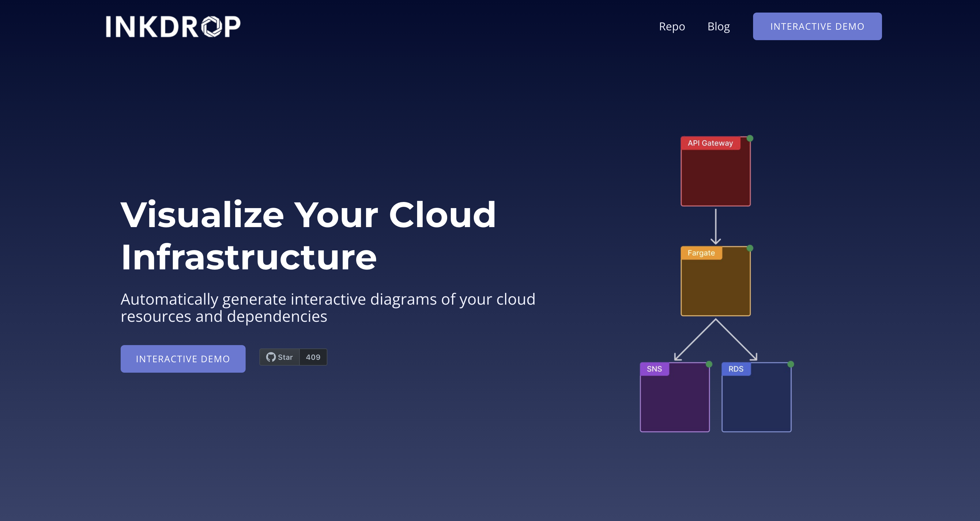The height and width of the screenshot is (521, 980).
Task: View the 409 stargazers count
Action: click(x=313, y=357)
